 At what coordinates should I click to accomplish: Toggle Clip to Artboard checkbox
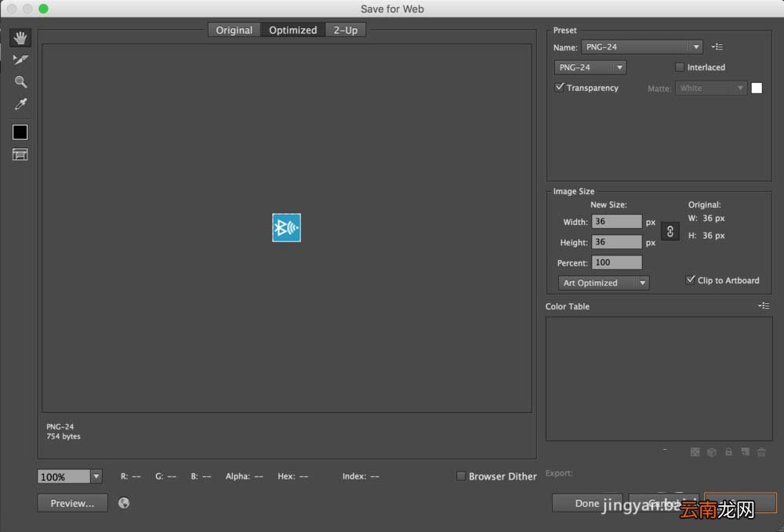click(691, 280)
